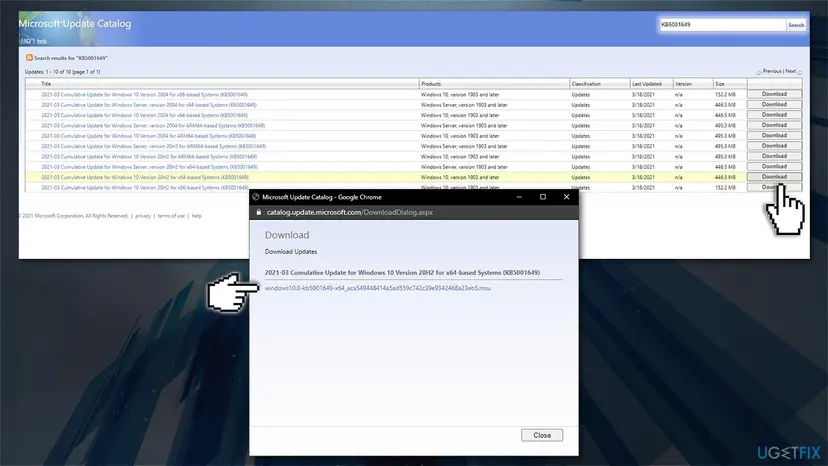Screen dimensions: 828x466
Task: Sort by the Last Updated column header
Action: click(647, 84)
